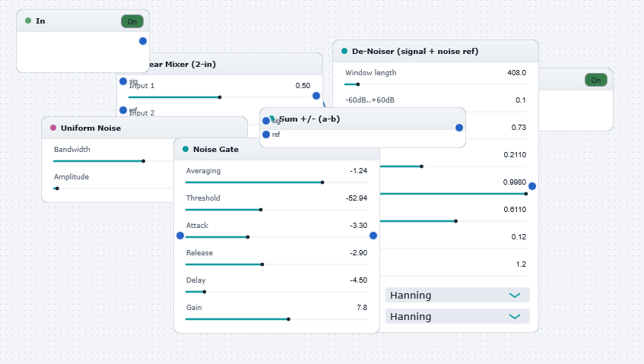This screenshot has width=644, height=364.
Task: Select the Noise Gate node title
Action: click(x=216, y=150)
